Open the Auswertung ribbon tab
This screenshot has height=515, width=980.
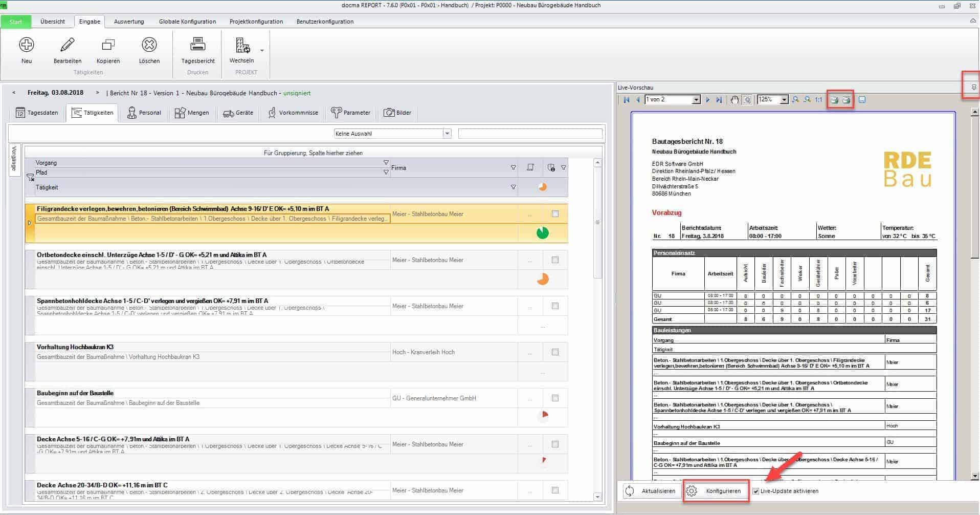(129, 22)
